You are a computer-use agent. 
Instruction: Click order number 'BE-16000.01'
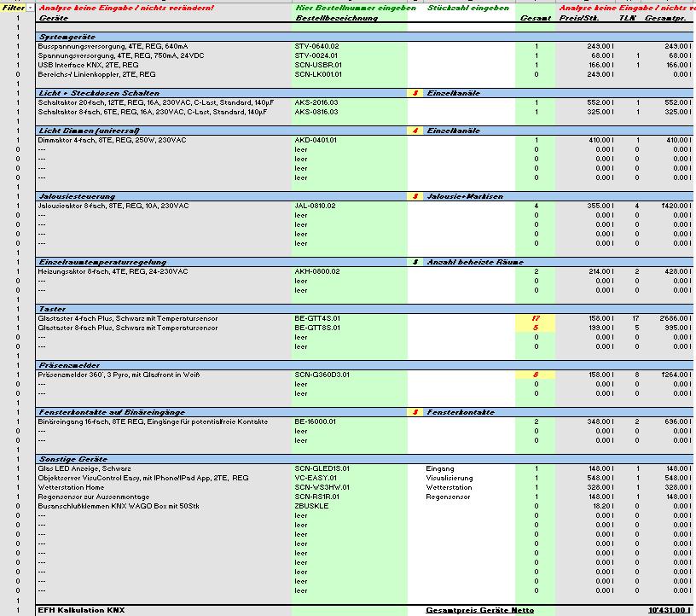(315, 421)
